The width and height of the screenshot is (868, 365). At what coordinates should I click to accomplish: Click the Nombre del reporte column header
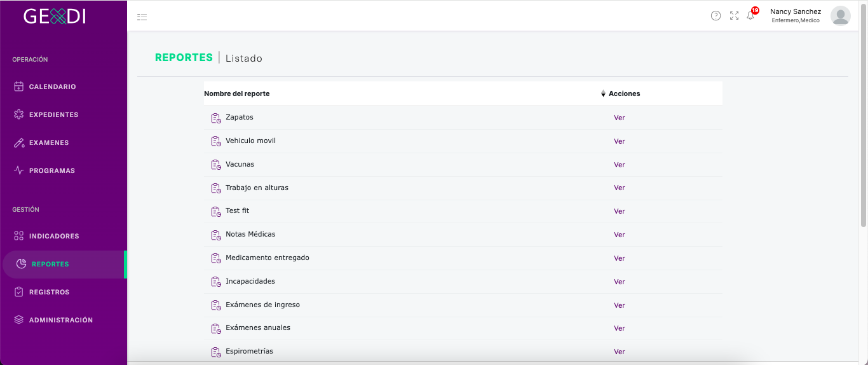click(x=237, y=93)
